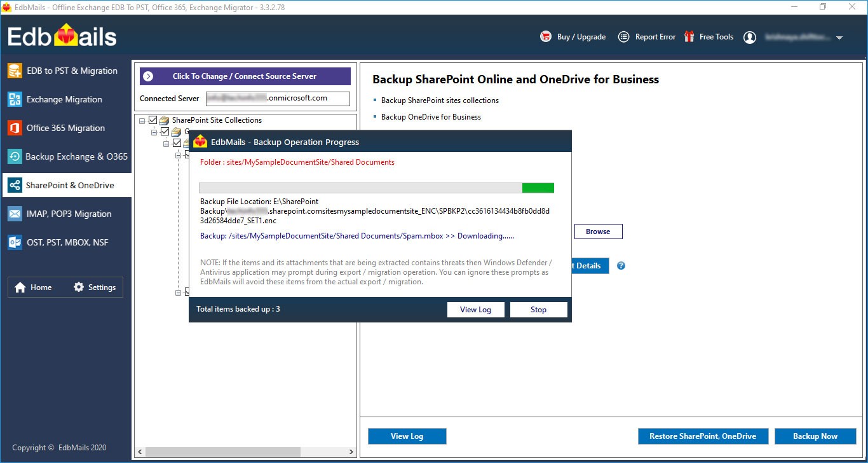Open EDB to PST & Migration section
868x463 pixels.
click(66, 71)
